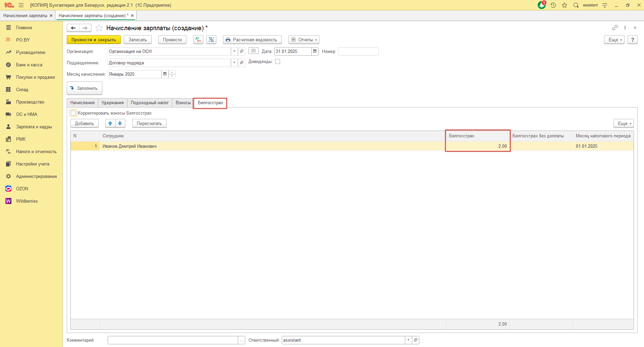This screenshot has height=347, width=644.
Task: Click the favorites star next to document title
Action: coord(99,28)
